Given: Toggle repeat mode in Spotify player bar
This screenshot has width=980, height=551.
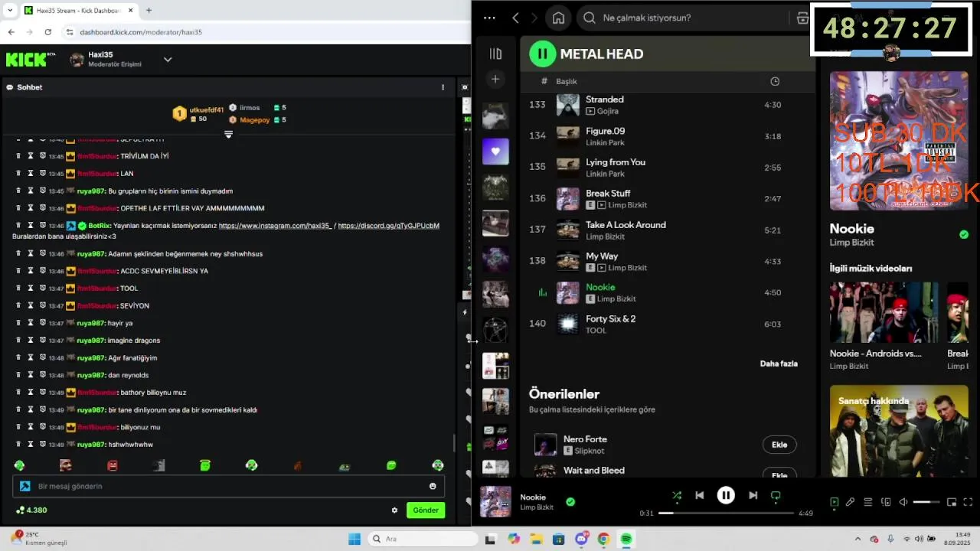Looking at the screenshot, I should [776, 495].
